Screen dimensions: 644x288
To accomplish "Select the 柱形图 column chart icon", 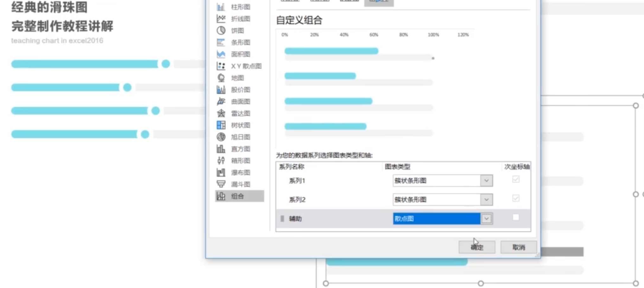I will coord(221,7).
